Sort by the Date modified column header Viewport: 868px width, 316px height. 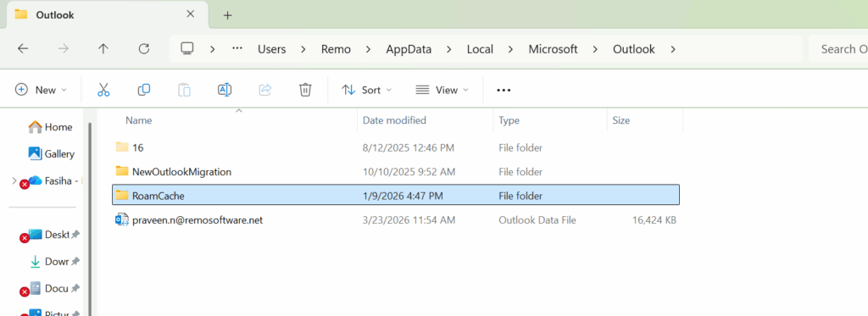coord(395,120)
